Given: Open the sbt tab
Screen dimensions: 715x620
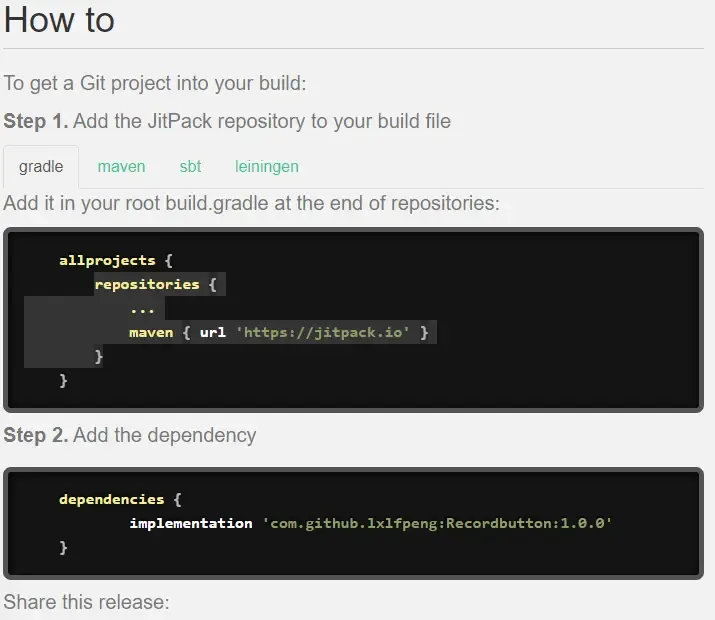Looking at the screenshot, I should [190, 167].
